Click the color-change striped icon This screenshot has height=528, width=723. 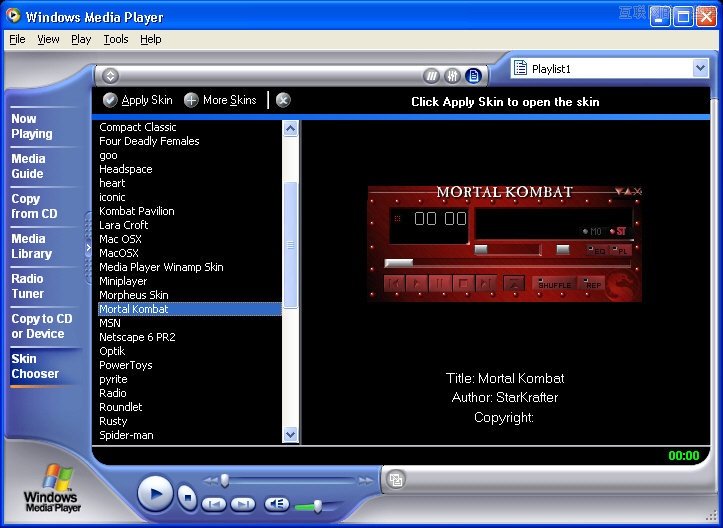(x=431, y=76)
